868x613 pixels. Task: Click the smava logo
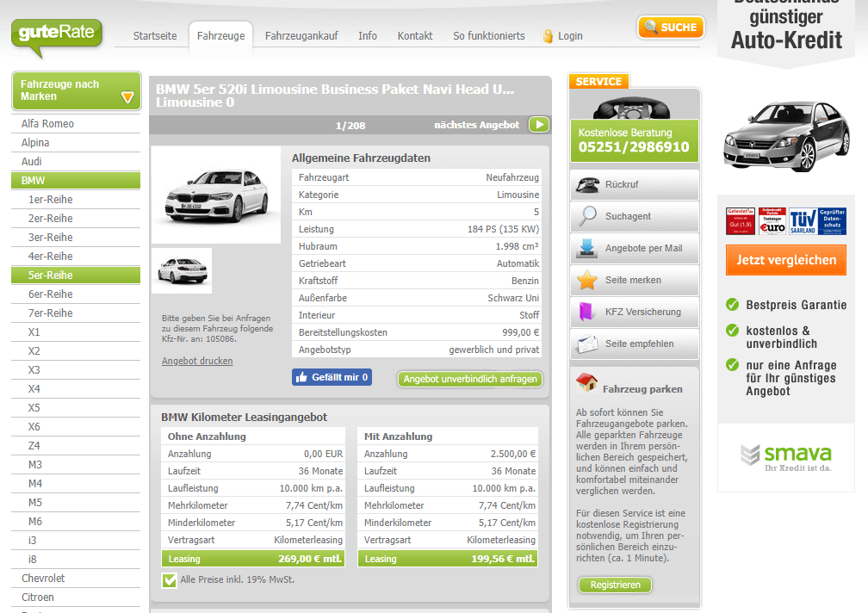pos(786,457)
